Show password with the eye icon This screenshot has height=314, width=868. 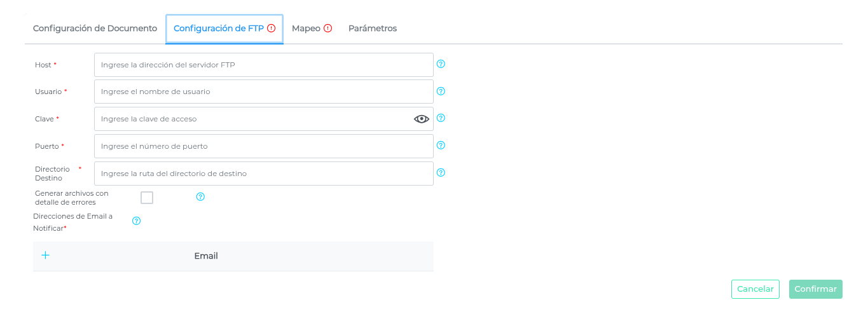pyautogui.click(x=422, y=119)
